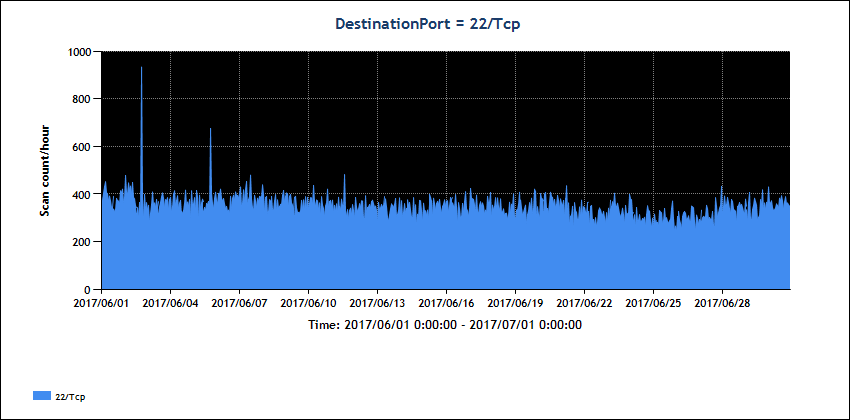Select the 2017/06/28 x-axis date label
Screen dimensions: 850x420
click(722, 303)
